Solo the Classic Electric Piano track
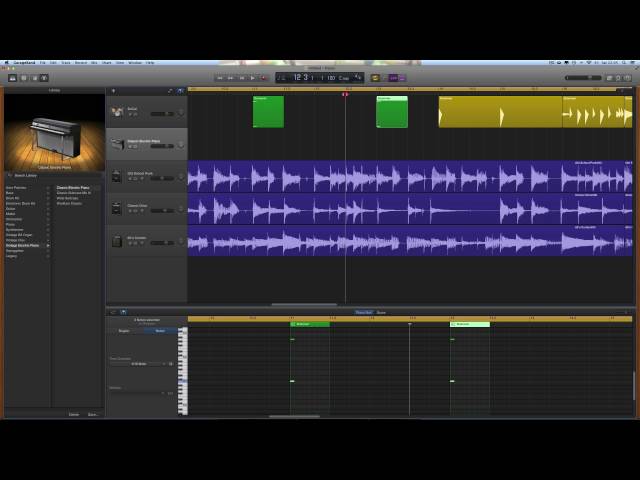Viewport: 640px width, 480px height. click(136, 147)
